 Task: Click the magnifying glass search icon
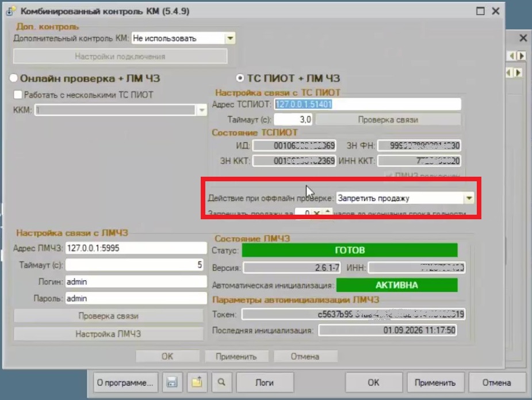point(221,382)
